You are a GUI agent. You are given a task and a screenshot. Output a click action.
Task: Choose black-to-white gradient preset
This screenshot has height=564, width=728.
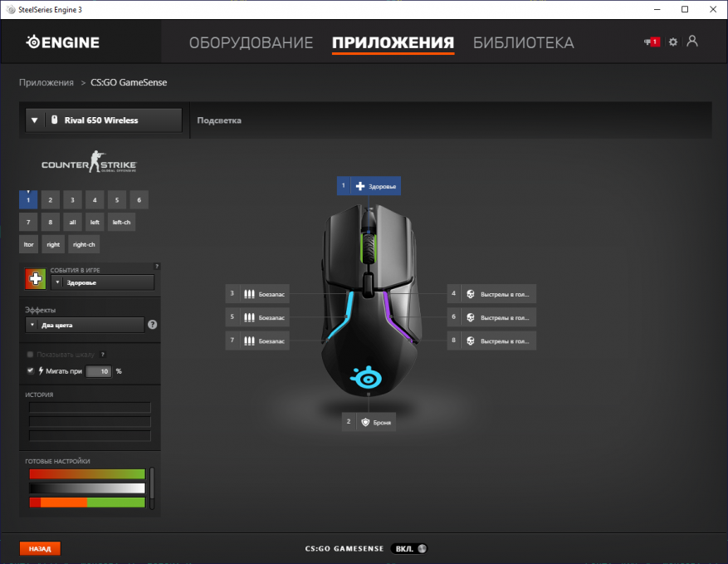(87, 488)
